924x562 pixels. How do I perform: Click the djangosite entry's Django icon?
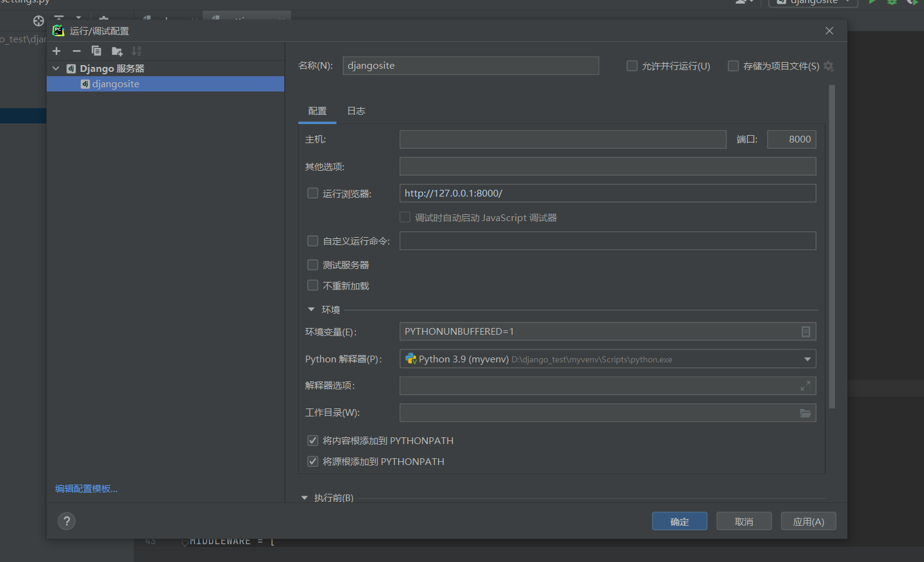pos(85,84)
